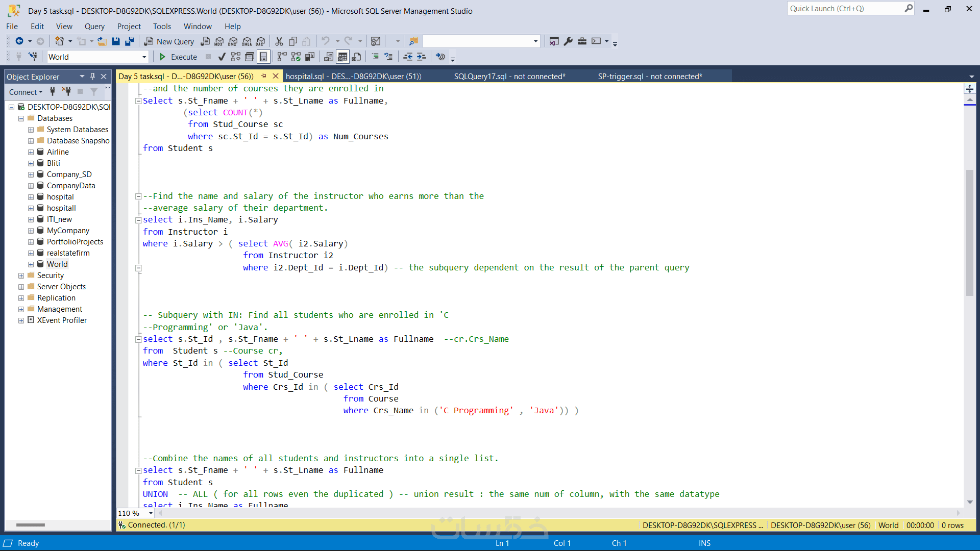
Task: Open the Query menu
Action: tap(94, 27)
